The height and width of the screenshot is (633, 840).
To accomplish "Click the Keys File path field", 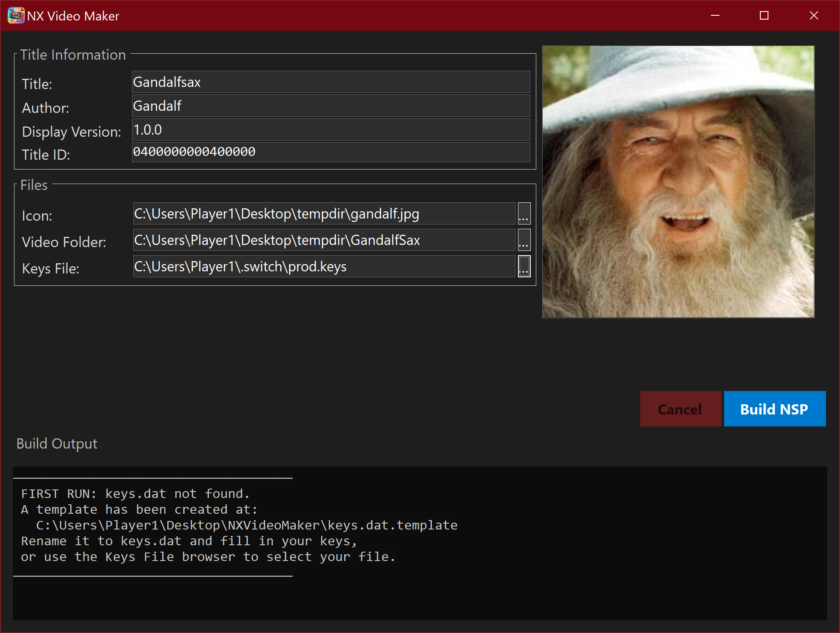I will coord(324,266).
